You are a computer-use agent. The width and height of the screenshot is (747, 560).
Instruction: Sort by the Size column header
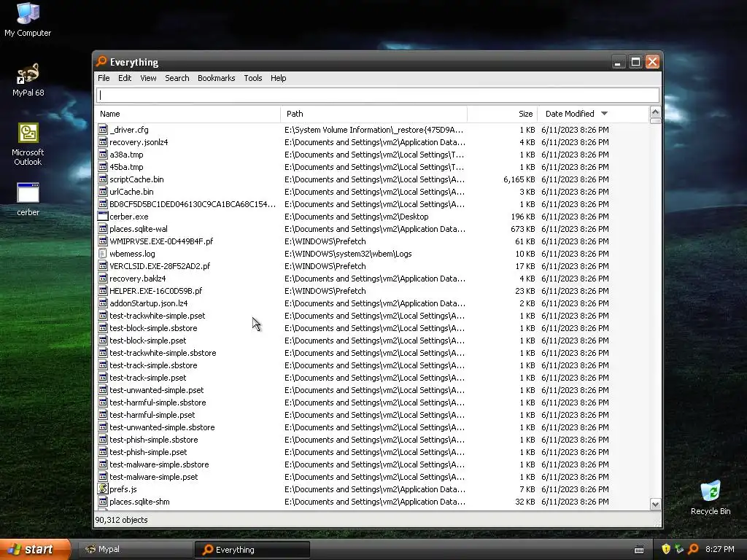(x=503, y=114)
